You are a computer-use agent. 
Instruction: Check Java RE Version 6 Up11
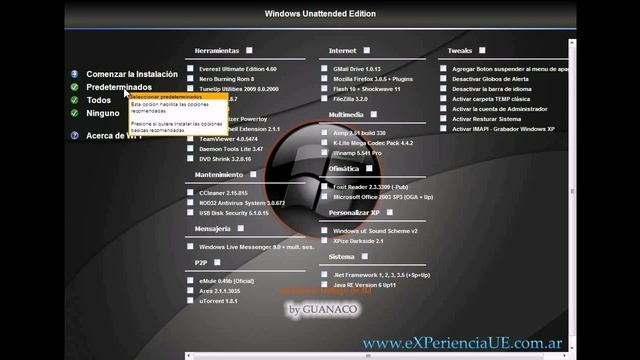pyautogui.click(x=324, y=284)
